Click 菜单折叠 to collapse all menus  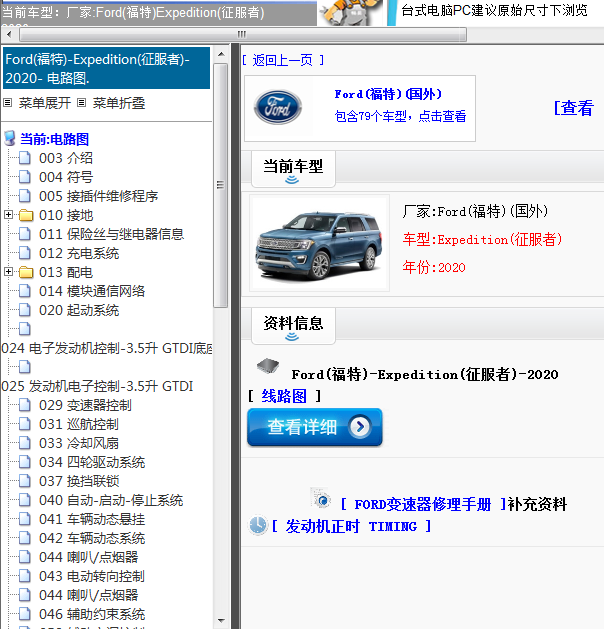point(119,103)
